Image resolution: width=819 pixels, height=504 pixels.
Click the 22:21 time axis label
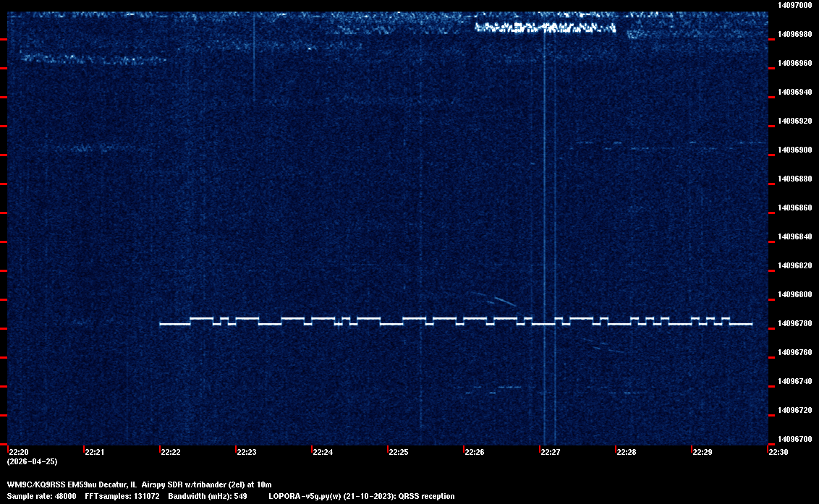pyautogui.click(x=95, y=452)
